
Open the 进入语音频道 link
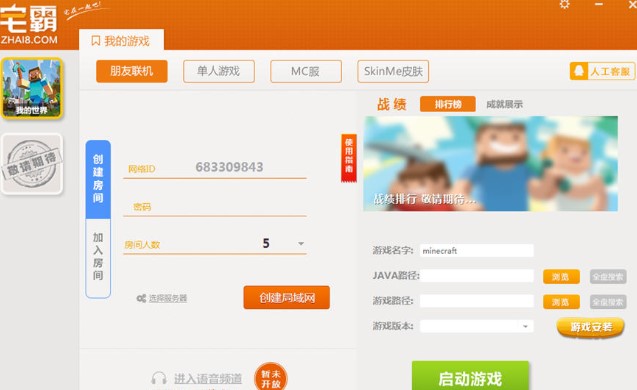(x=208, y=379)
